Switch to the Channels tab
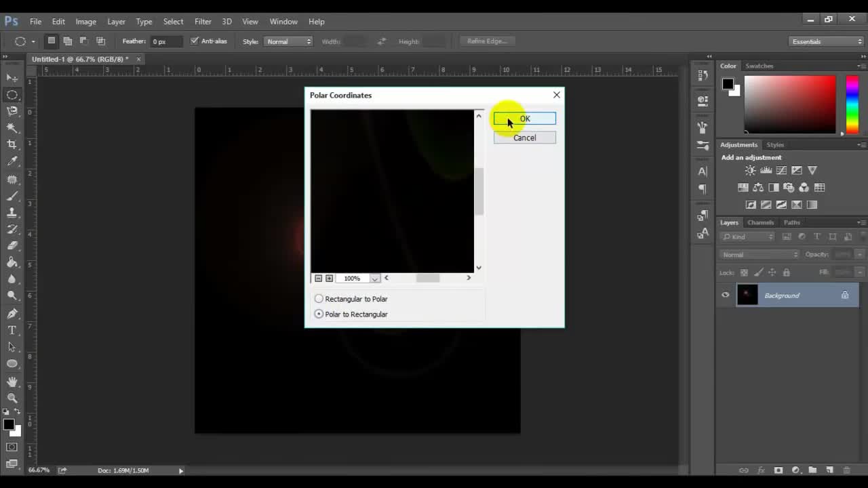Viewport: 868px width, 488px height. [x=760, y=222]
